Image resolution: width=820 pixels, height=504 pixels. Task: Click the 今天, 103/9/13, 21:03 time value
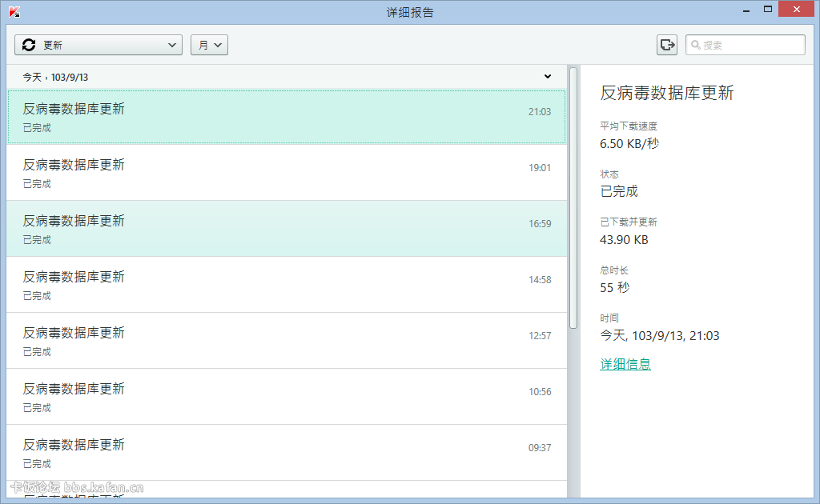click(660, 336)
